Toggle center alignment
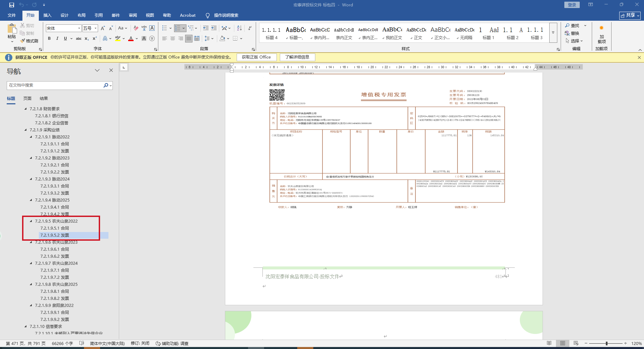Viewport: 644px width, 349px height. [x=173, y=38]
